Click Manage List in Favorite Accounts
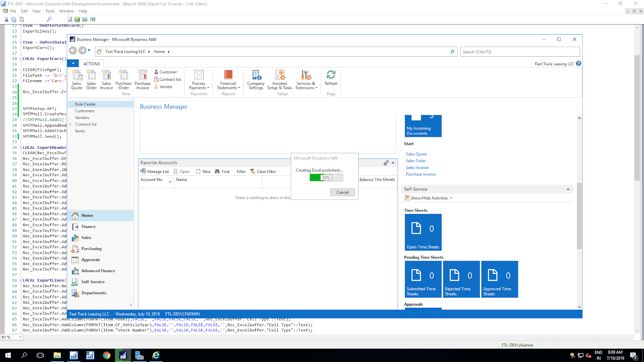This screenshot has width=644, height=362. (x=155, y=171)
